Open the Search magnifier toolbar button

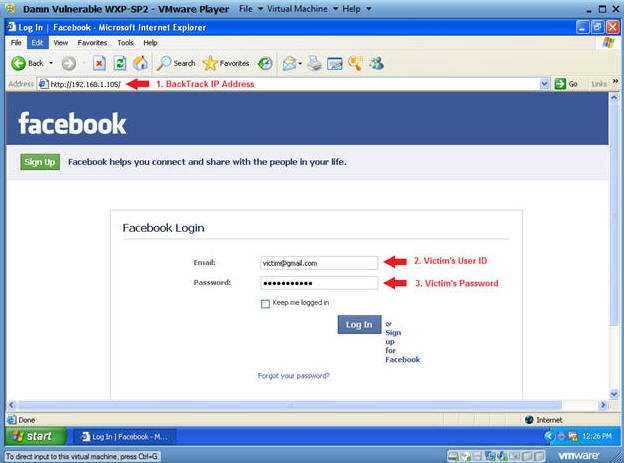[176, 63]
